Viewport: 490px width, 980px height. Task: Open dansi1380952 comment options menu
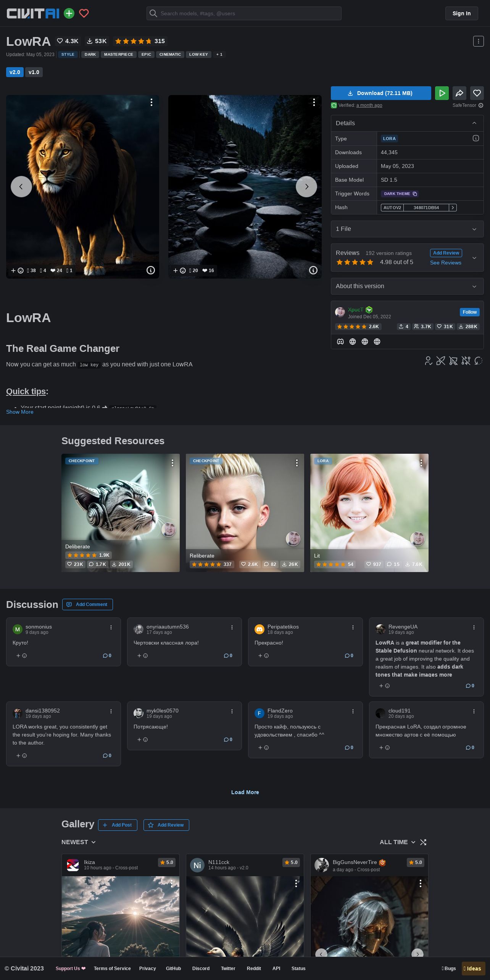point(111,711)
